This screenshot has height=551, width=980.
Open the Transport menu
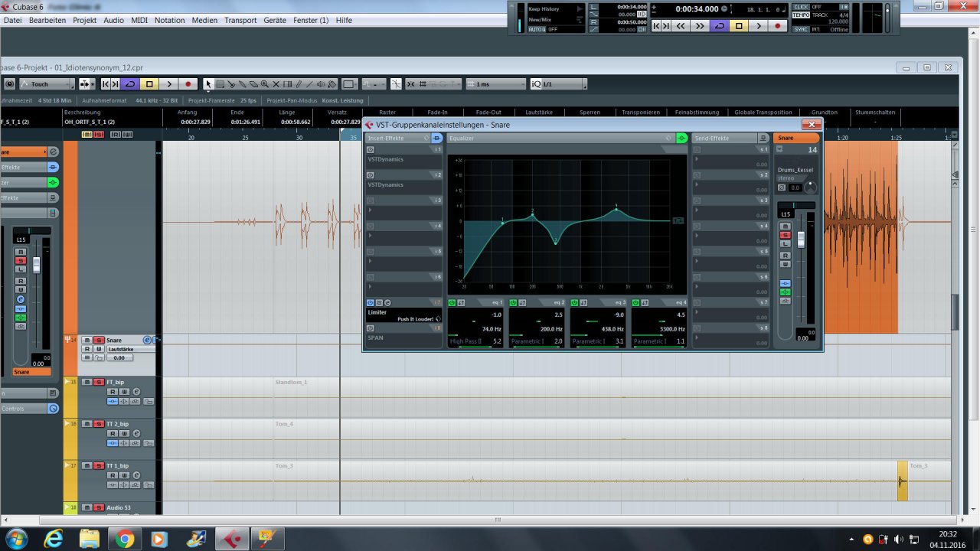point(240,20)
